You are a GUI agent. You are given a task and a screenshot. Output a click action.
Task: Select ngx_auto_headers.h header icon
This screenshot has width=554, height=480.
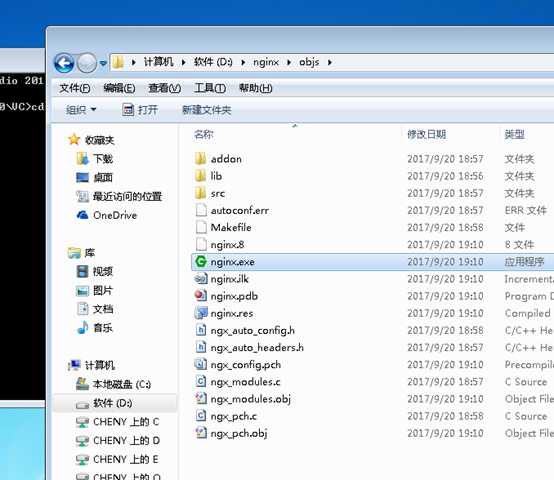pos(201,347)
